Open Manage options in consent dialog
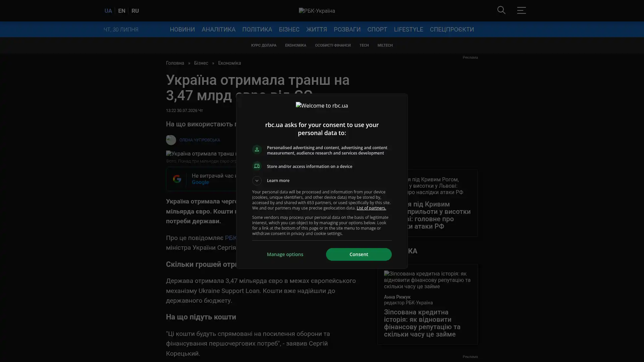The height and width of the screenshot is (362, 644). pyautogui.click(x=285, y=254)
